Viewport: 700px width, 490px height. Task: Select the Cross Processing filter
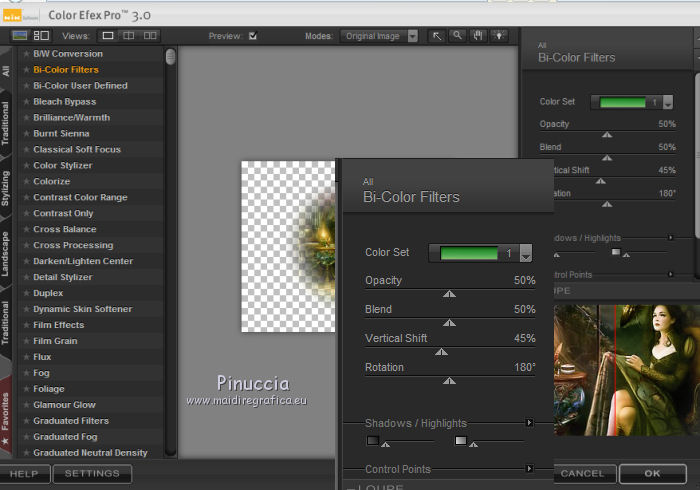[x=73, y=245]
